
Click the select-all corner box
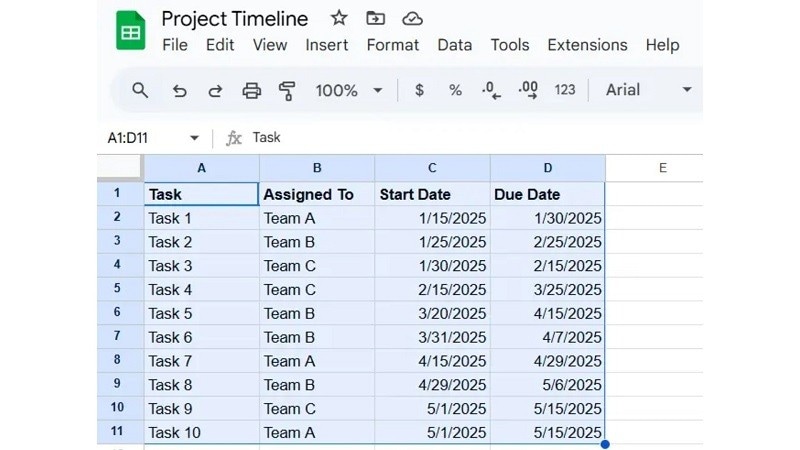[x=119, y=167]
